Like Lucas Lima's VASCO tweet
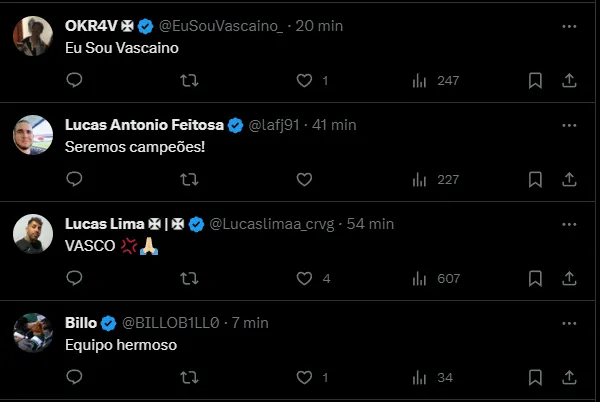This screenshot has width=600, height=402. (305, 278)
